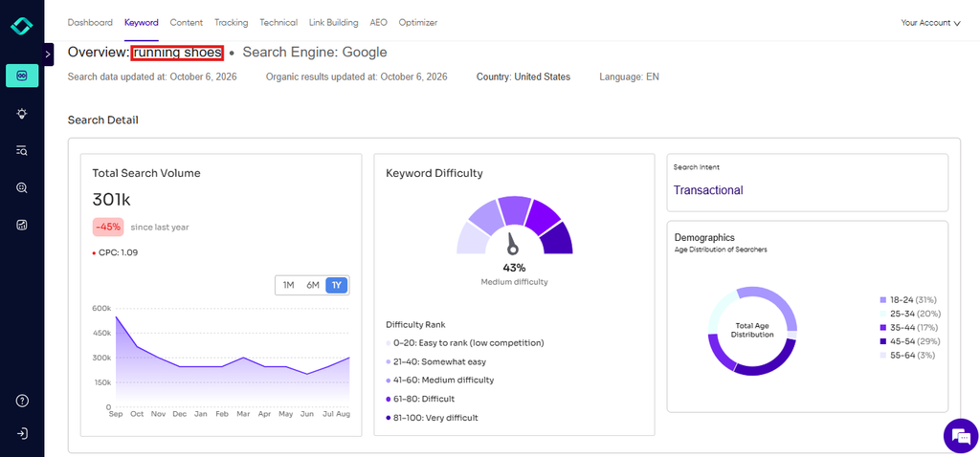Open the list-search sidebar icon
Screen dimensions: 980x457
[22, 150]
